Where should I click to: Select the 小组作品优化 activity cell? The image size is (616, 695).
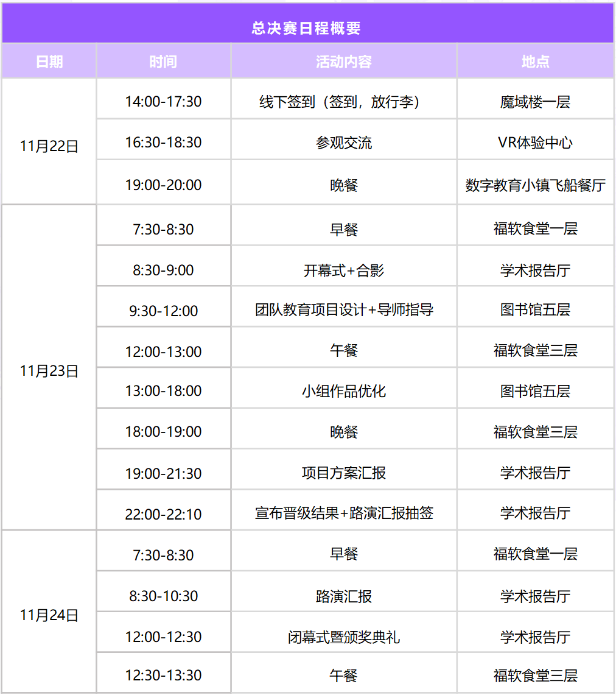344,391
